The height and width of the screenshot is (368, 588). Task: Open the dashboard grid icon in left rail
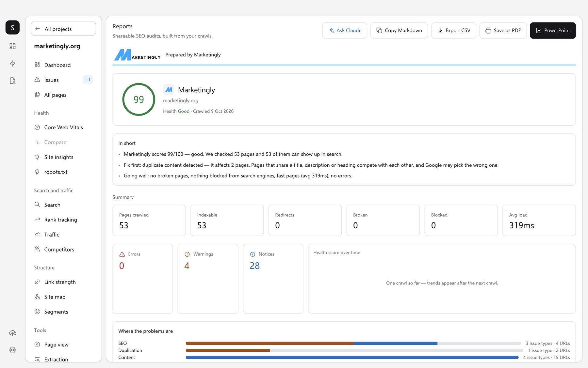pos(12,46)
